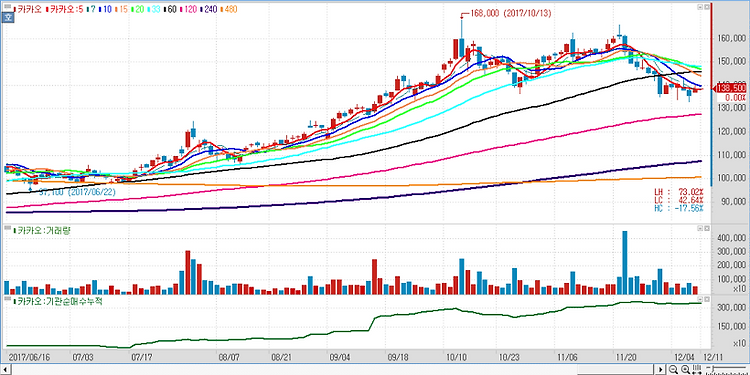
Task: Click the LH : 73.02% value
Action: (x=679, y=191)
